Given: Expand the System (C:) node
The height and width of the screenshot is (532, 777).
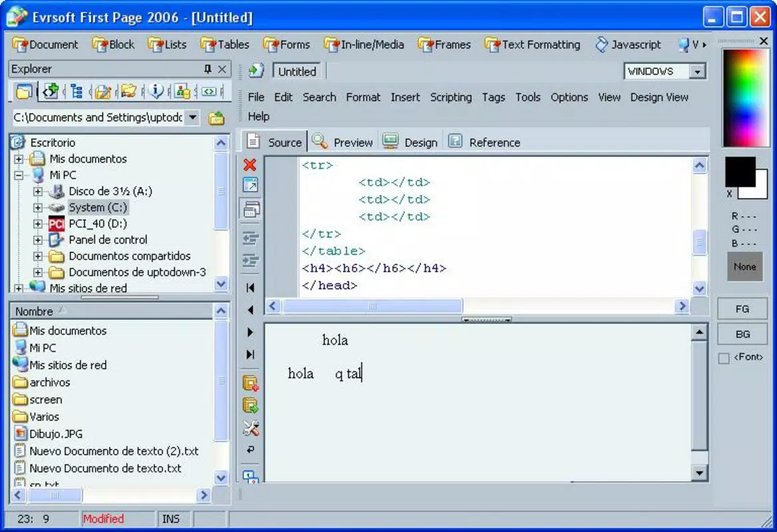Looking at the screenshot, I should click(38, 207).
